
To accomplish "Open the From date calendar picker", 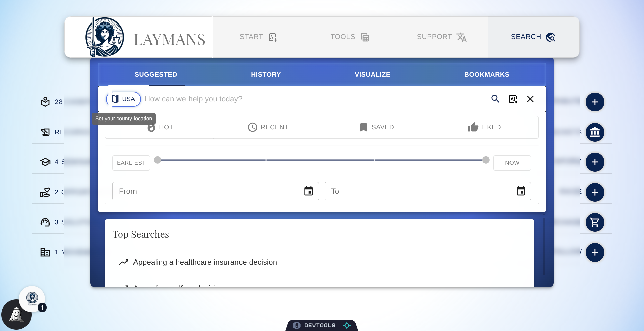I will click(309, 191).
